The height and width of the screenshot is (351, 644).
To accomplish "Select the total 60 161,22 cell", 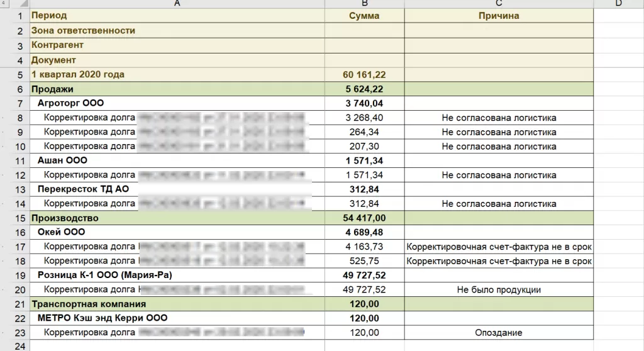I will [x=364, y=75].
